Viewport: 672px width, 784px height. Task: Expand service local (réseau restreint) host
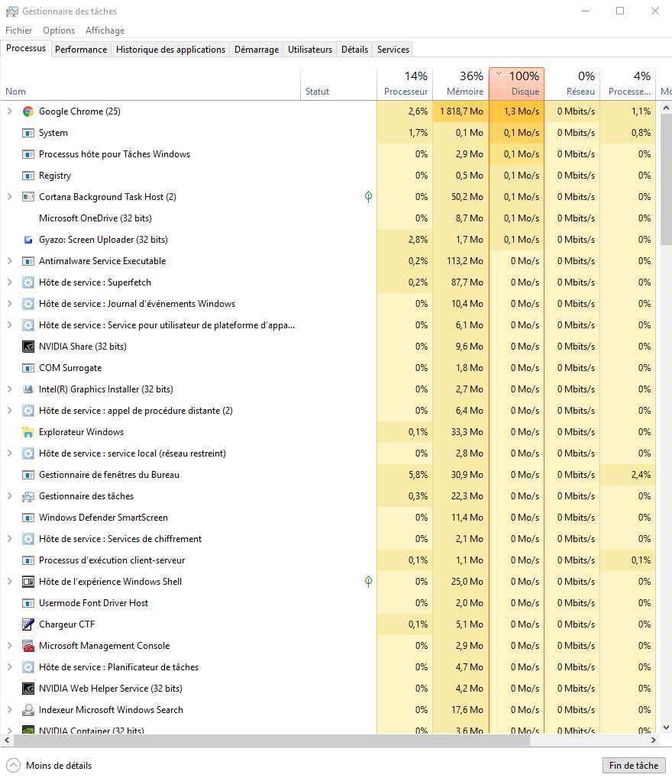pos(9,453)
